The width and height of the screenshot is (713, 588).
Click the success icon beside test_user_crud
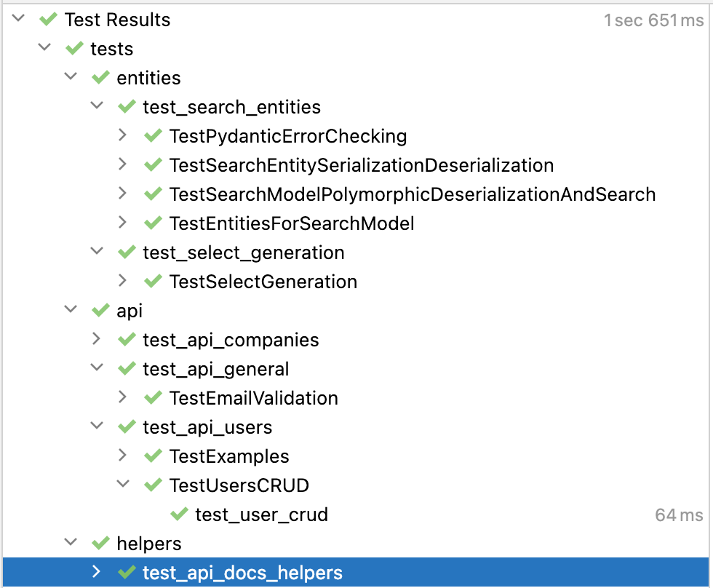coord(179,514)
